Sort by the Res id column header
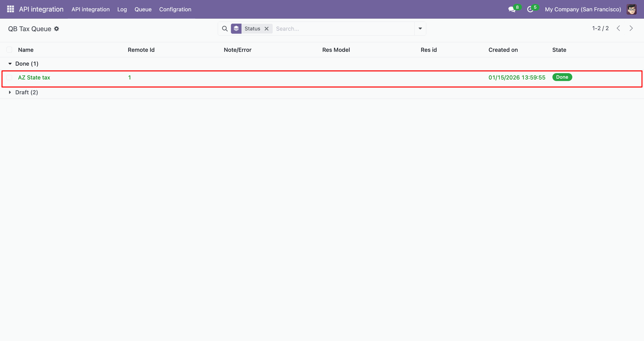 (x=429, y=50)
